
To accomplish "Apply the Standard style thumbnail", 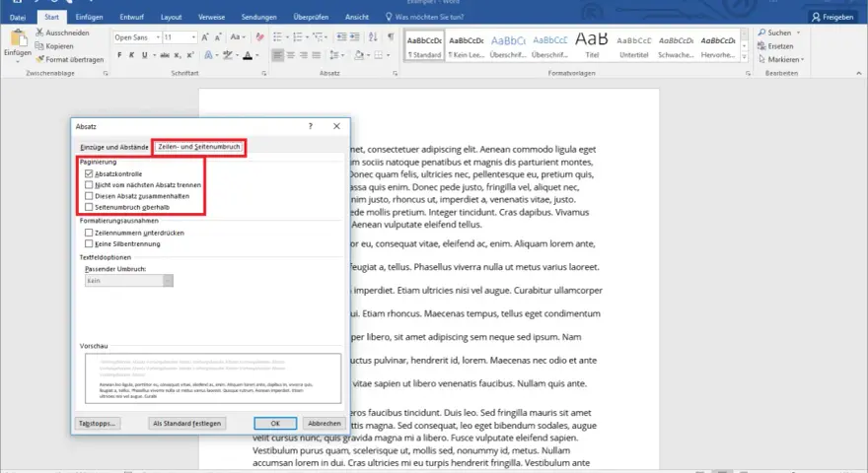I will [x=424, y=46].
